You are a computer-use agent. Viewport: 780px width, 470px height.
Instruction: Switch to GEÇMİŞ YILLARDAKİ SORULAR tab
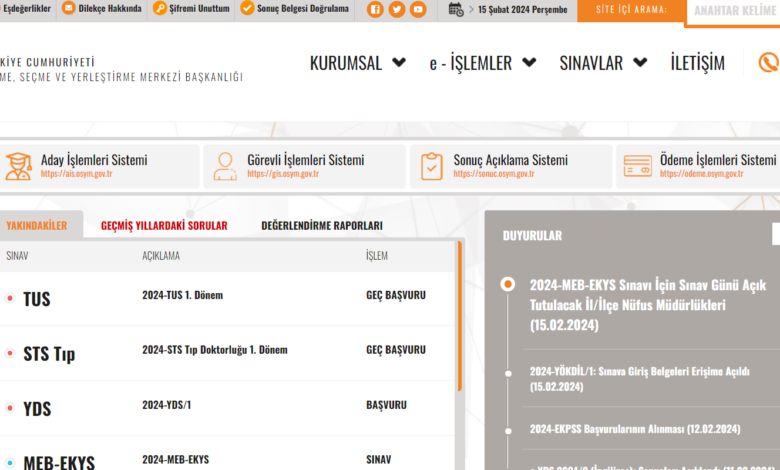(164, 226)
